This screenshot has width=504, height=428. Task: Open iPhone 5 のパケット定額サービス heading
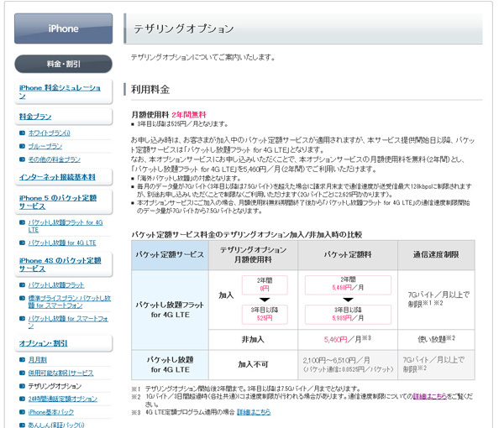(x=59, y=201)
